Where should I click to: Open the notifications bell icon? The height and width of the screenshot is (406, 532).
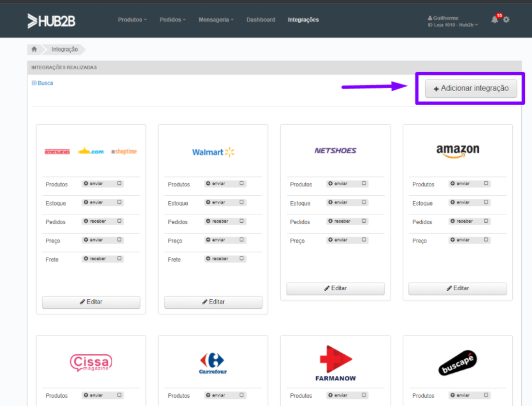coord(494,20)
